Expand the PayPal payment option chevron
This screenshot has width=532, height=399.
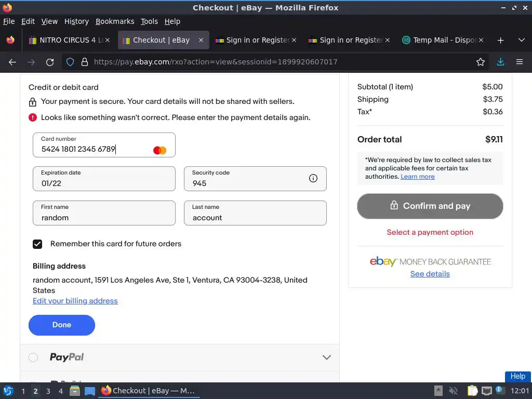(x=326, y=357)
